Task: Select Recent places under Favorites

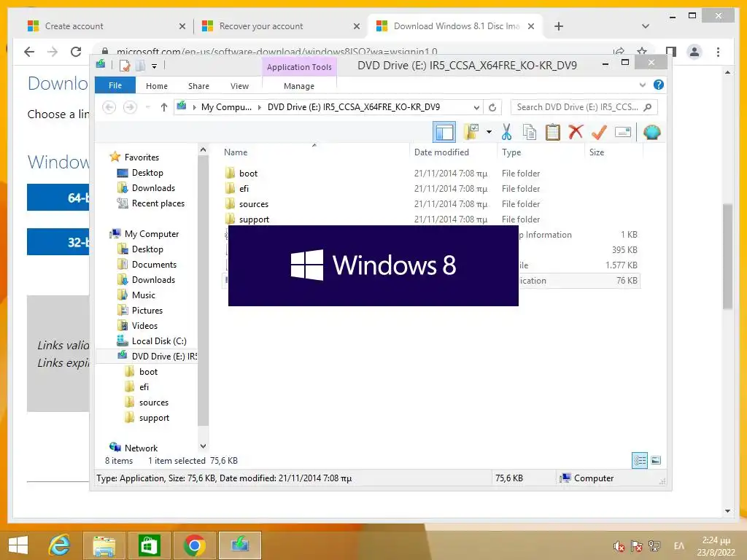Action: (x=158, y=203)
